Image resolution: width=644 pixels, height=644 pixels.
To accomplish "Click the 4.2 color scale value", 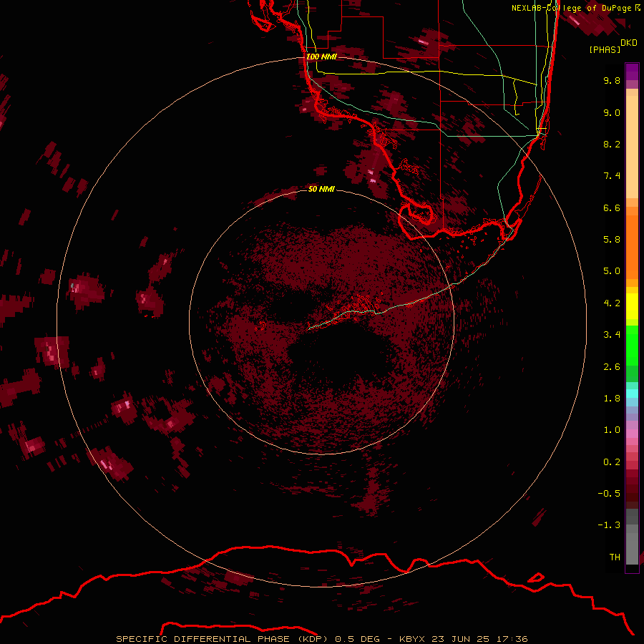I will point(612,303).
